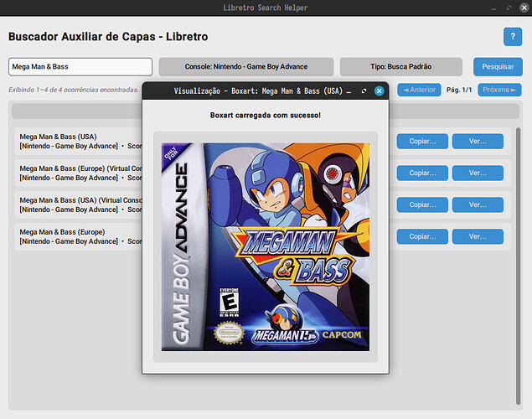532x419 pixels.
Task: Open the Tipo: Busca Padrão selector
Action: (x=401, y=67)
